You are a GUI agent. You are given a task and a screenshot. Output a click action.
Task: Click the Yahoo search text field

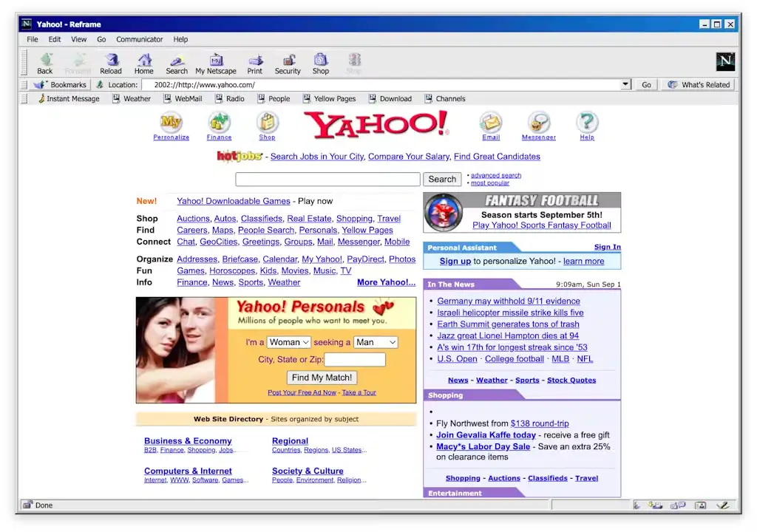pos(327,179)
